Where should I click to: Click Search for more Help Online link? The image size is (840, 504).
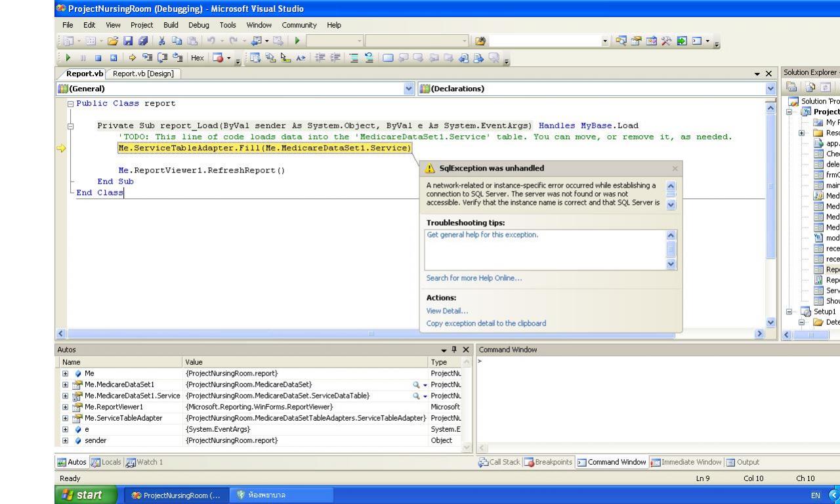(474, 278)
